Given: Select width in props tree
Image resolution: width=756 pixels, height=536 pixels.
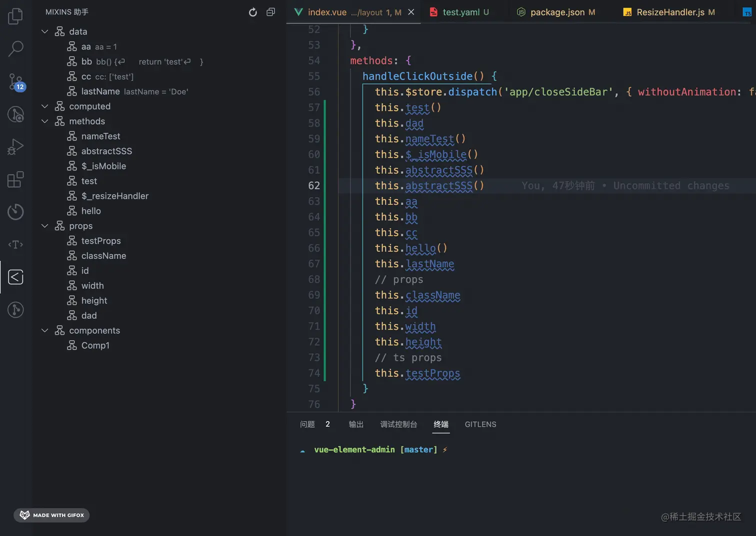Looking at the screenshot, I should (x=159, y=286).
